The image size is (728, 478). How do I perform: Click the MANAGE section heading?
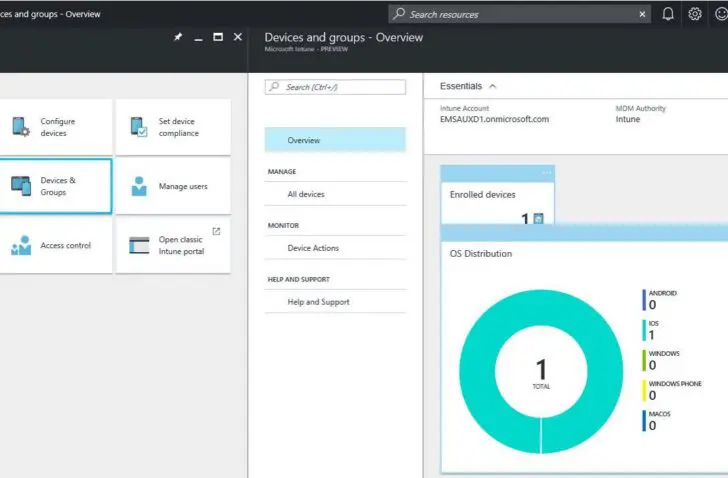(282, 172)
